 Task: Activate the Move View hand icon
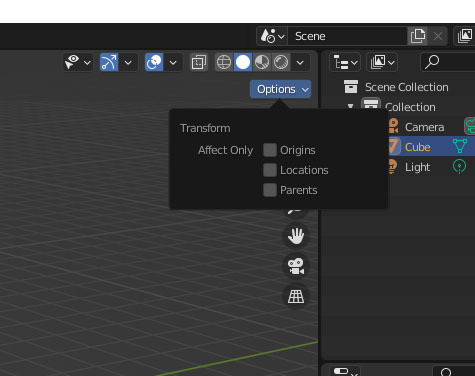(x=296, y=236)
